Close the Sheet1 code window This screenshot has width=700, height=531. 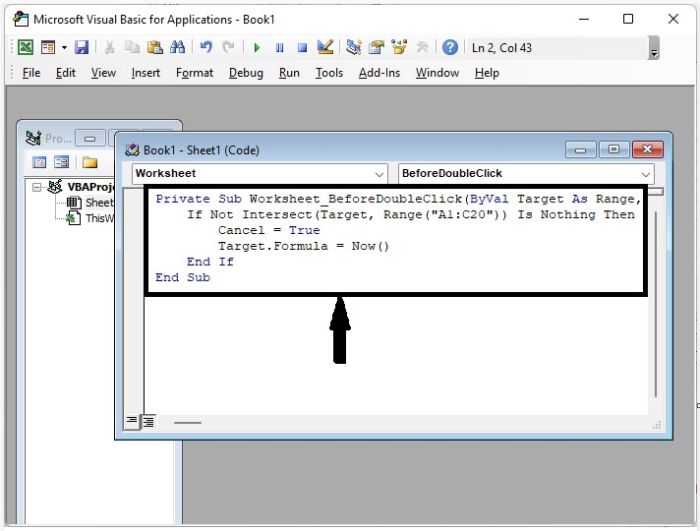(647, 150)
